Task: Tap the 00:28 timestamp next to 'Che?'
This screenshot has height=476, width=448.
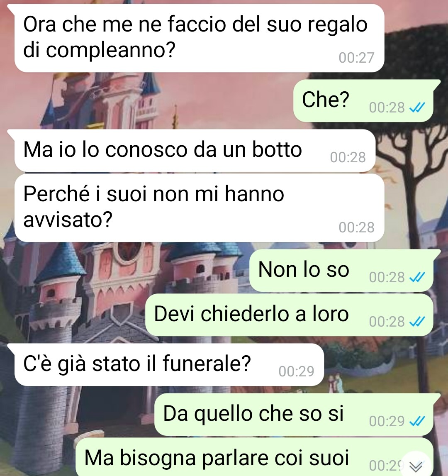Action: click(387, 107)
